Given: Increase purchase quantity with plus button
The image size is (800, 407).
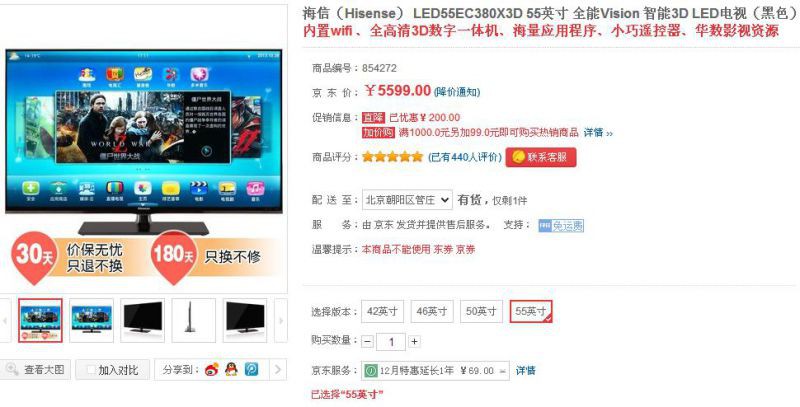Looking at the screenshot, I should (x=415, y=342).
